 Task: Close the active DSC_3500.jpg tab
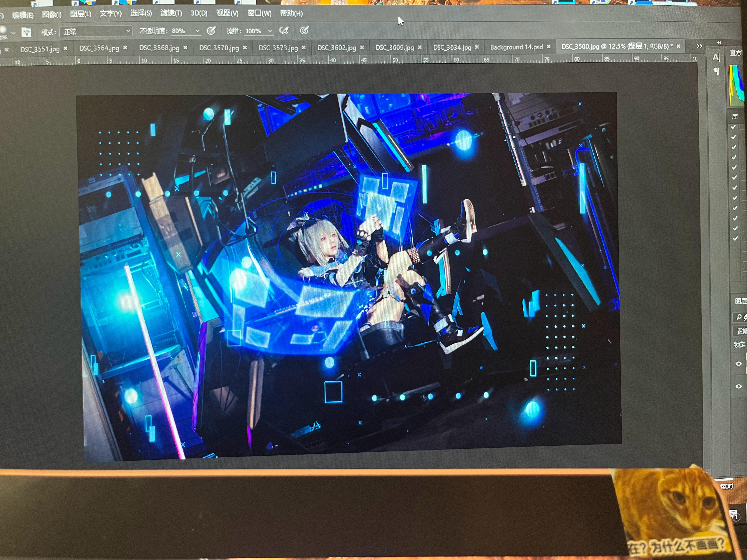[678, 46]
